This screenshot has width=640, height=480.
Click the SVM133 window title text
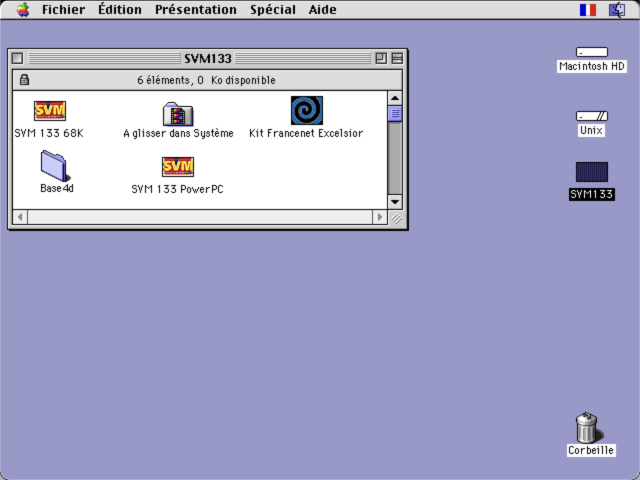[x=208, y=58]
